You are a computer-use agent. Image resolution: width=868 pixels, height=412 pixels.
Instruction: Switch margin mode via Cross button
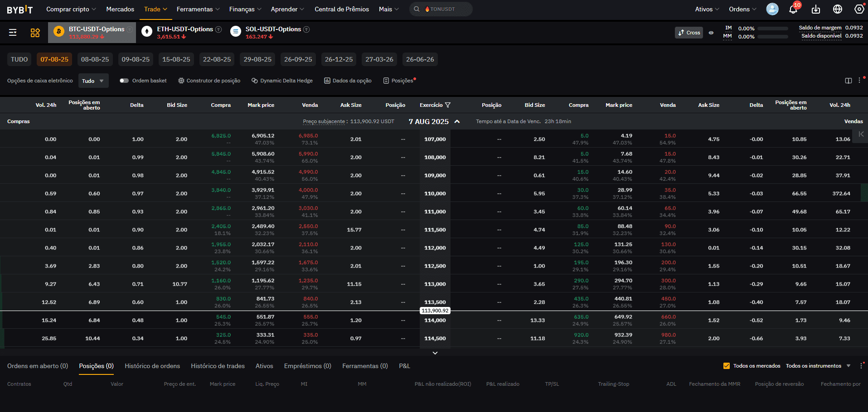(x=689, y=33)
